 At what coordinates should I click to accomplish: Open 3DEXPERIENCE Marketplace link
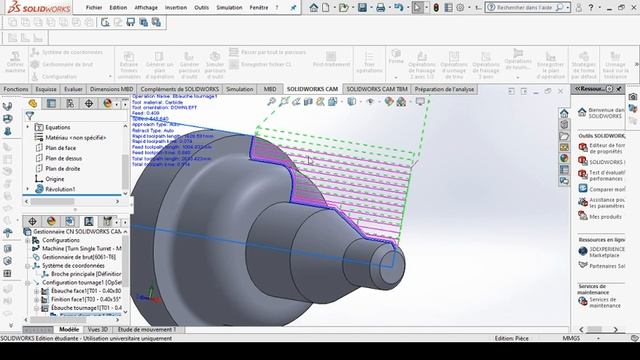(x=607, y=252)
